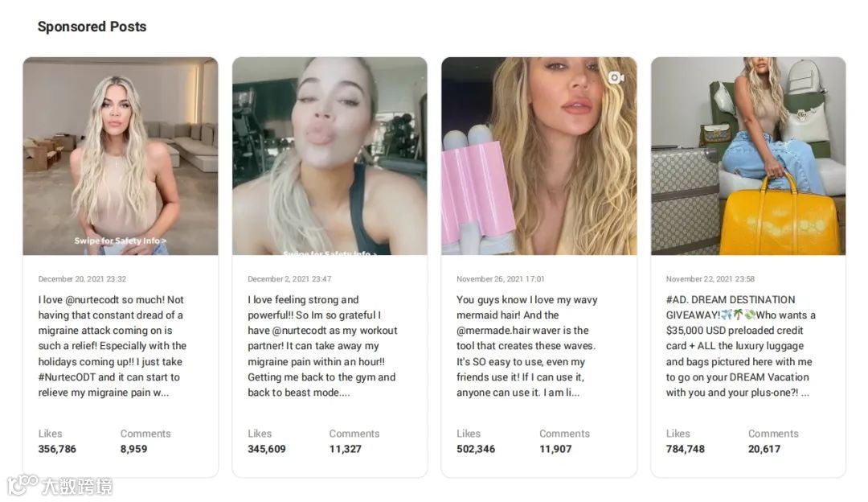Click the November 26, 2021 17:01 date

501,278
